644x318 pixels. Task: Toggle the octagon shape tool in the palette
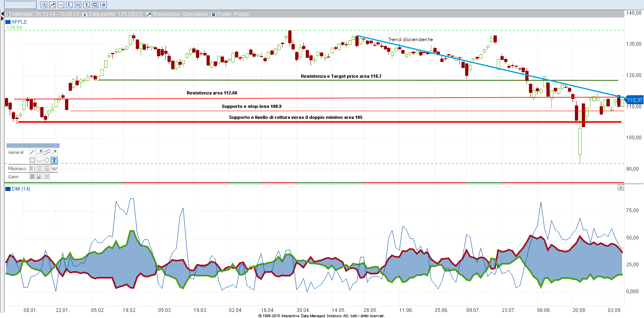[x=47, y=160]
